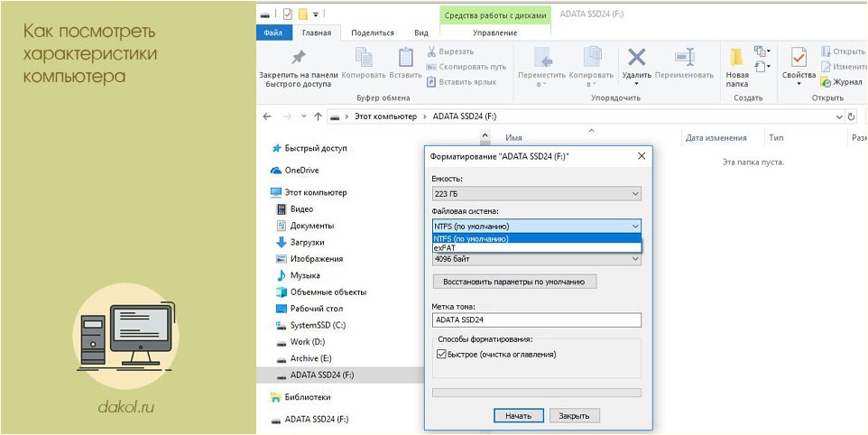Open the Изображения folder

tap(316, 259)
